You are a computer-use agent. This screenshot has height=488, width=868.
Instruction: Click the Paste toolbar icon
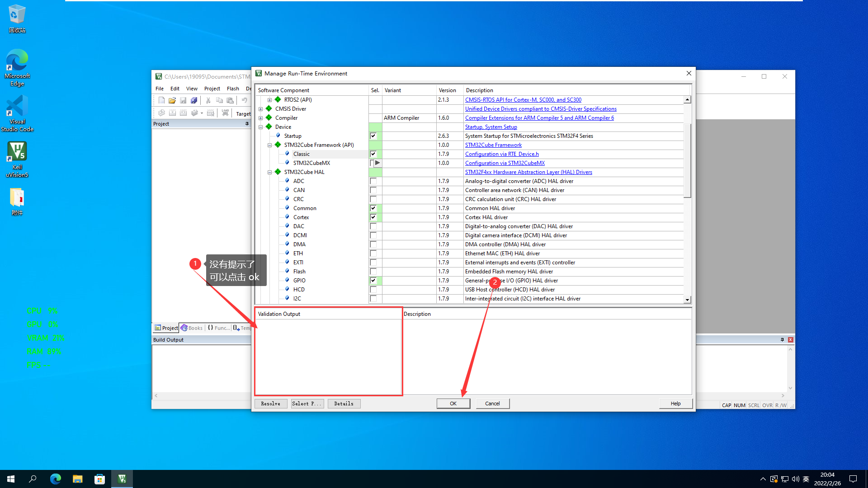(x=230, y=100)
